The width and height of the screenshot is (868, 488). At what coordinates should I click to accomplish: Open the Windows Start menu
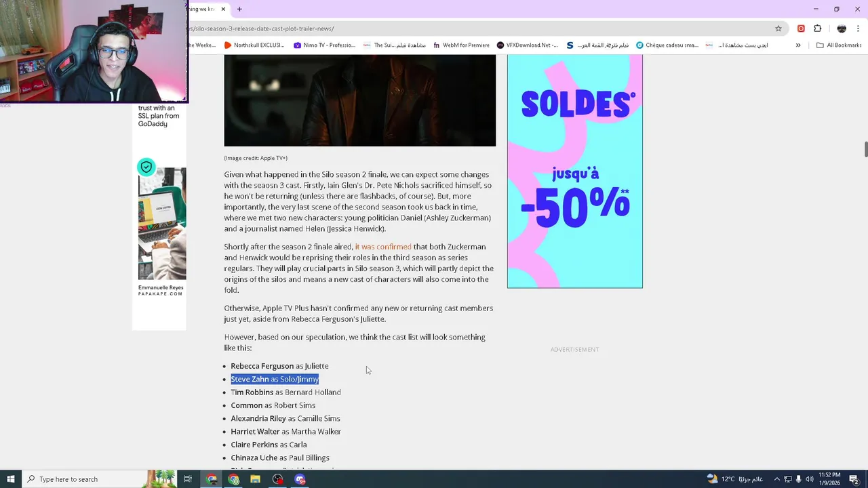(x=11, y=479)
